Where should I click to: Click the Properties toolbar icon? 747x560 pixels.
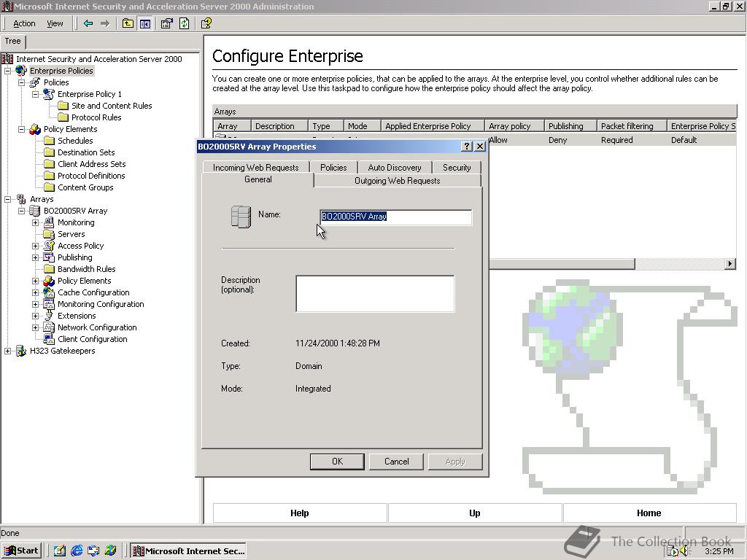click(x=166, y=23)
